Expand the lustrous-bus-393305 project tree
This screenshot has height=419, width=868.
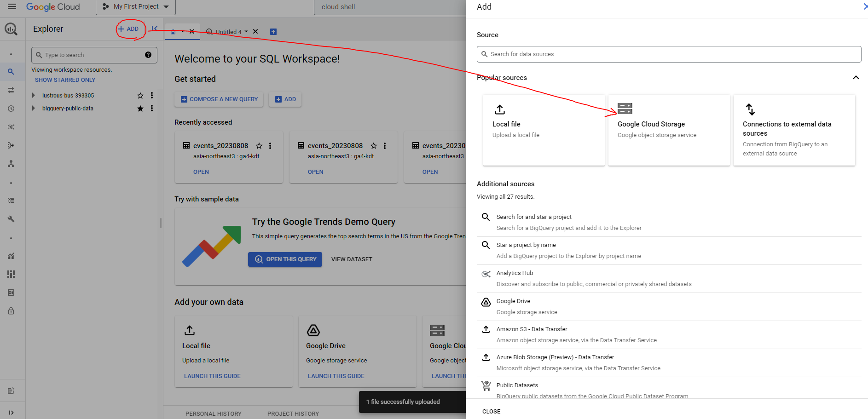[x=33, y=95]
